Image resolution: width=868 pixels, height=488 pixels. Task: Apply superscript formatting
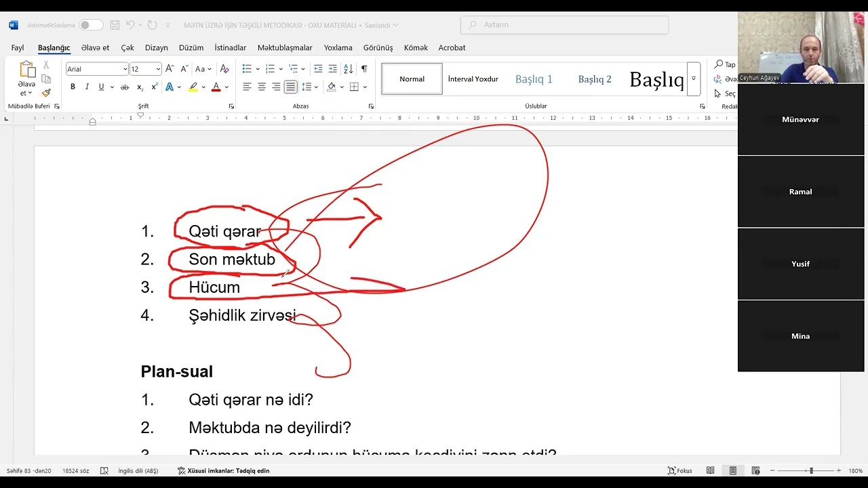click(154, 87)
